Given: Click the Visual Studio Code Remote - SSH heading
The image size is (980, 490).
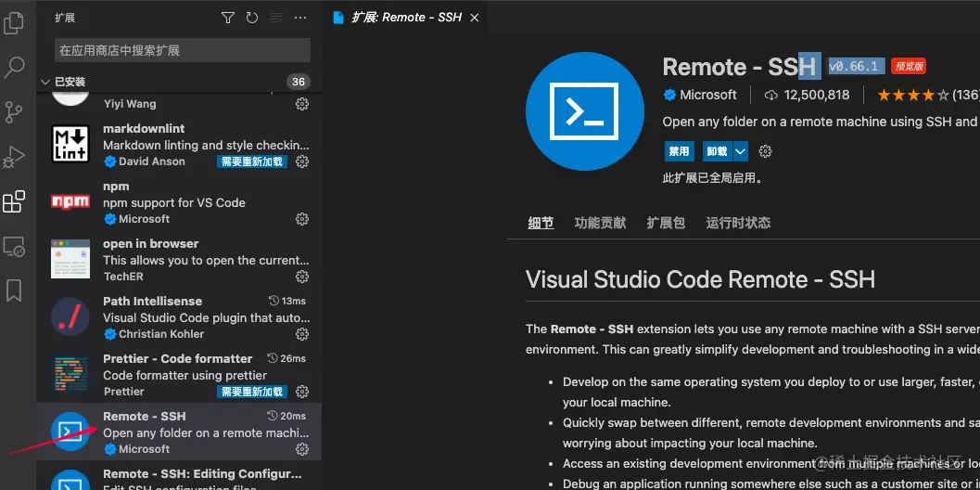Looking at the screenshot, I should coord(700,279).
